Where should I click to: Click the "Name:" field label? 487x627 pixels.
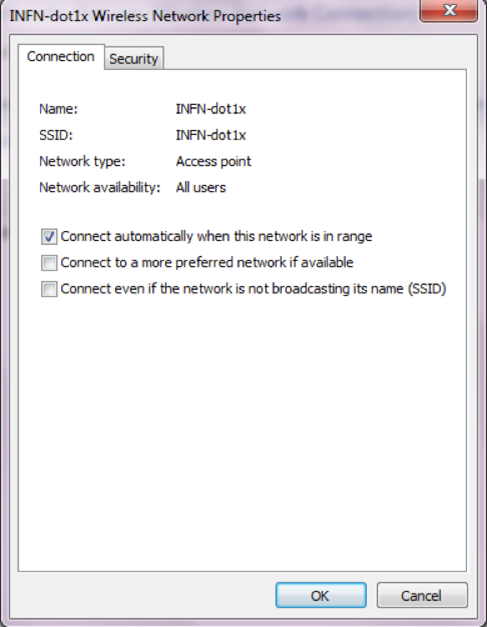(58, 109)
